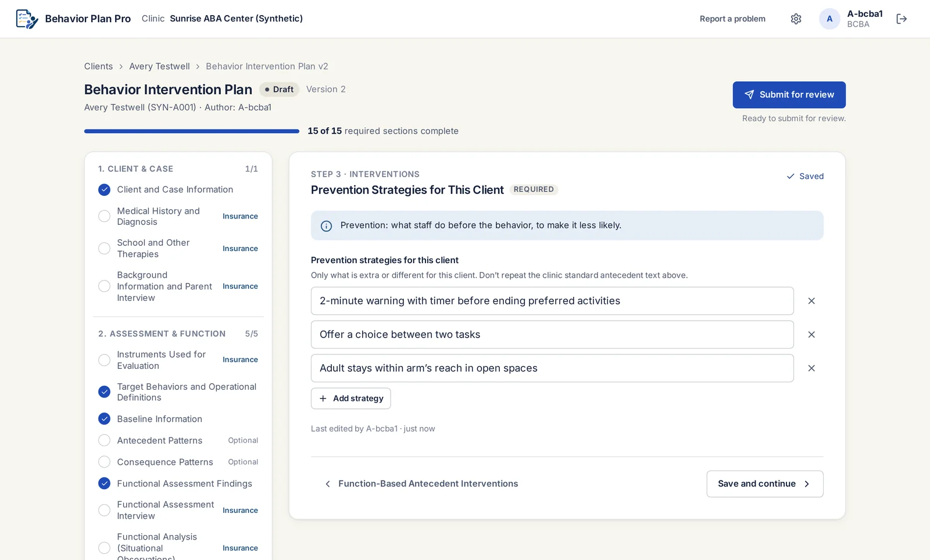The width and height of the screenshot is (930, 560).
Task: Click the A-bcba1 username text
Action: [x=865, y=14]
